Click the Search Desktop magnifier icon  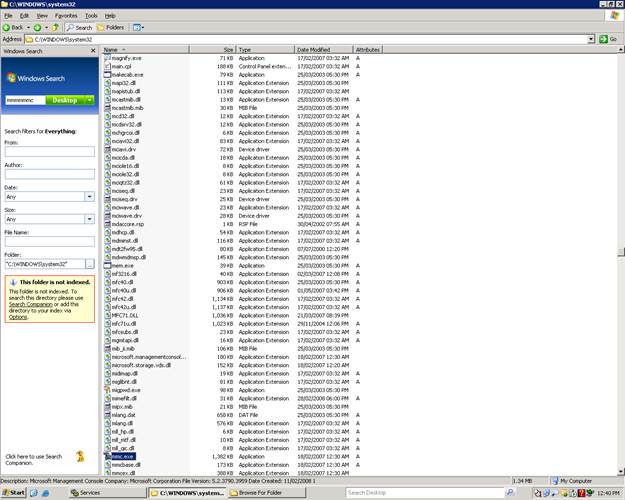(510, 492)
